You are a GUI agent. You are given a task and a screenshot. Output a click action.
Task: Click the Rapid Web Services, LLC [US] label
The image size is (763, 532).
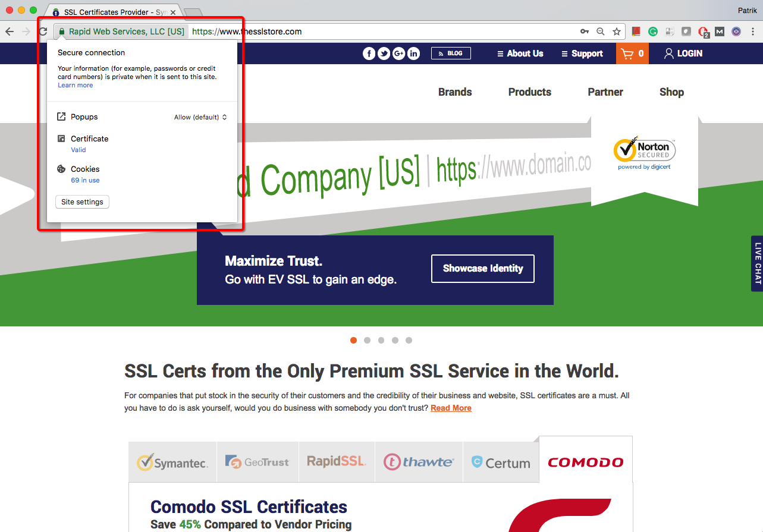pos(127,32)
